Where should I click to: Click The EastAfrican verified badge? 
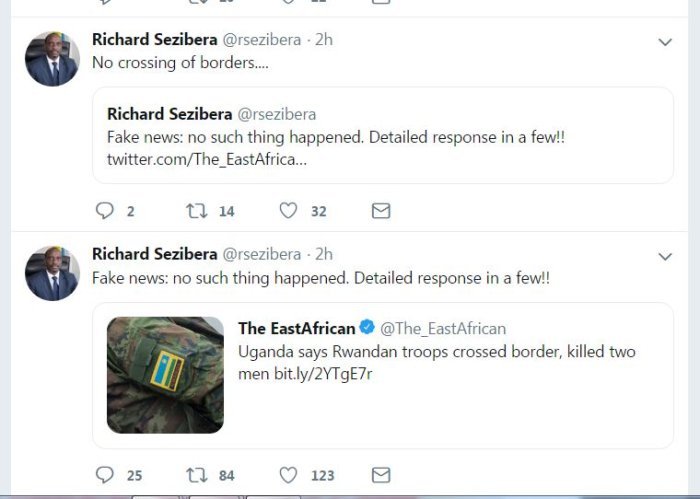(x=368, y=328)
